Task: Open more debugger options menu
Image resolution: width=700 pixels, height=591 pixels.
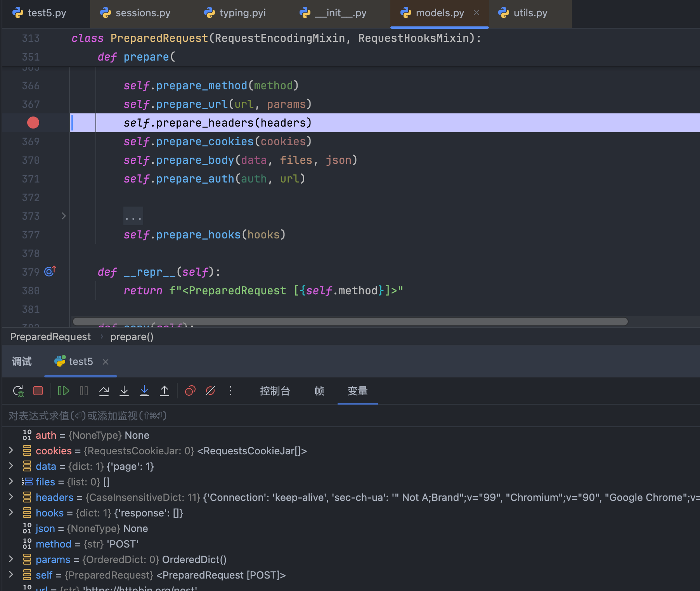Action: [x=230, y=391]
